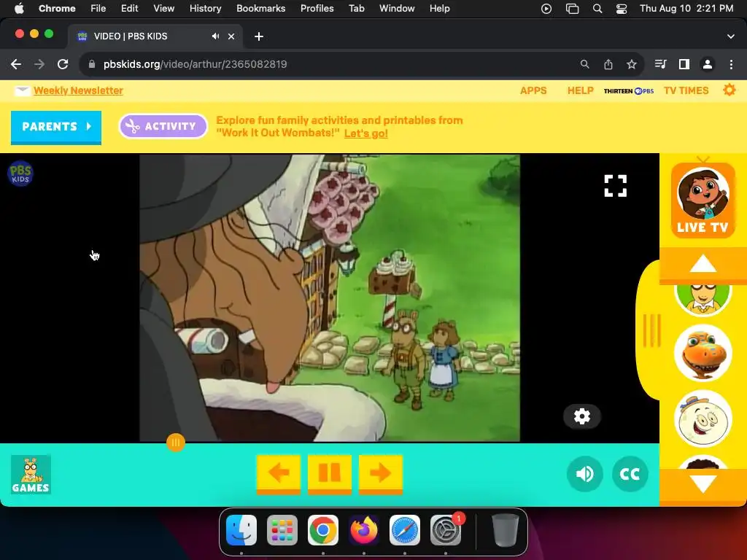747x560 pixels.
Task: Open Spotlight search in menu bar
Action: (x=597, y=8)
